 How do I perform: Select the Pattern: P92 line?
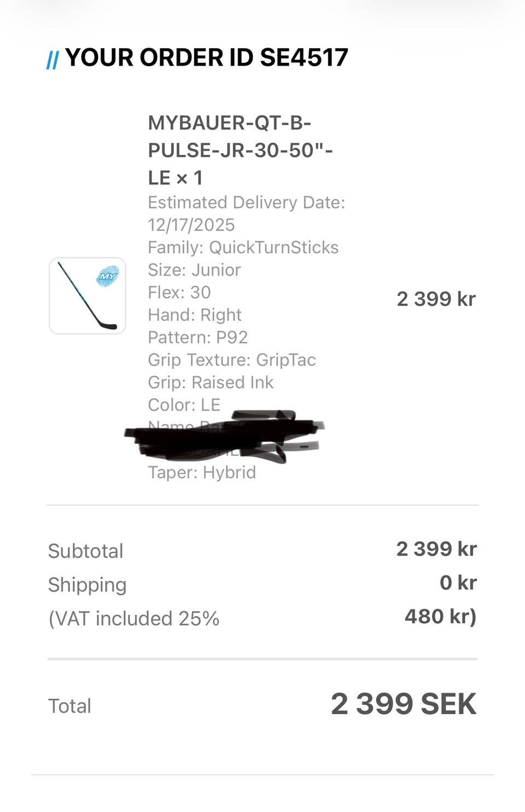(x=197, y=337)
